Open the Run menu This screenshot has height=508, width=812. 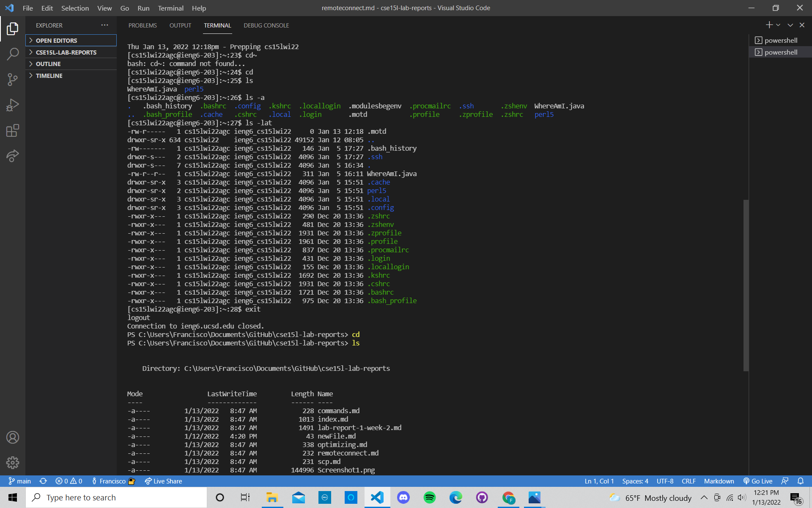tap(143, 8)
